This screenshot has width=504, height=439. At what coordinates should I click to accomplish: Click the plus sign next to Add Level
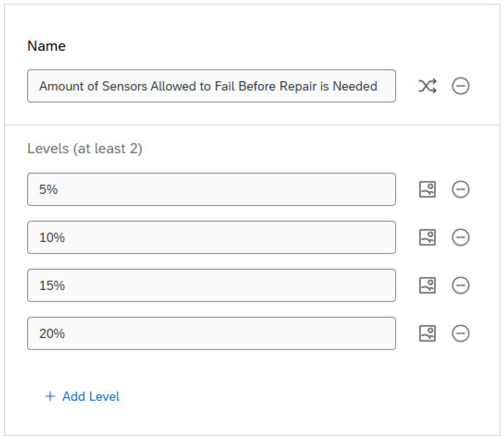(50, 396)
